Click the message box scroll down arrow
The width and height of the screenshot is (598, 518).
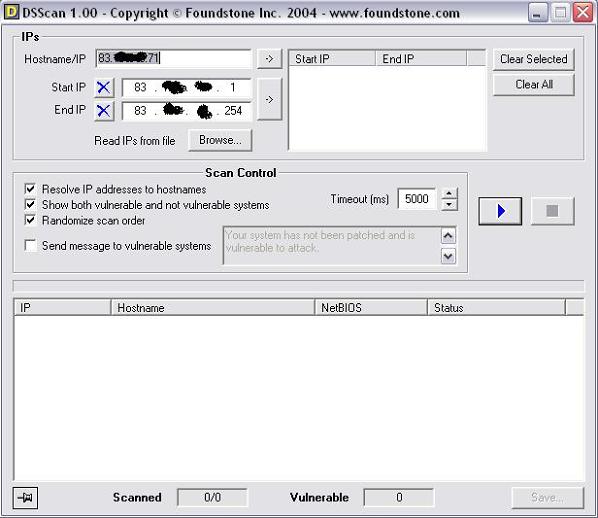click(448, 256)
